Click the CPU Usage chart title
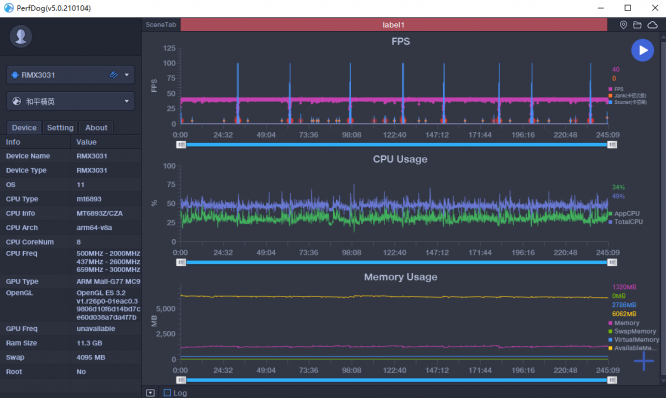 400,159
